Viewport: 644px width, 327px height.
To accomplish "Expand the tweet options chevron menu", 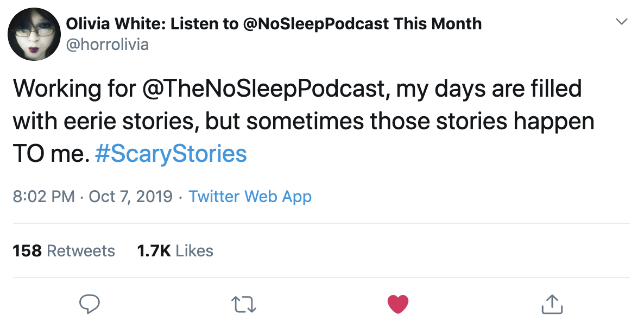I will (621, 23).
